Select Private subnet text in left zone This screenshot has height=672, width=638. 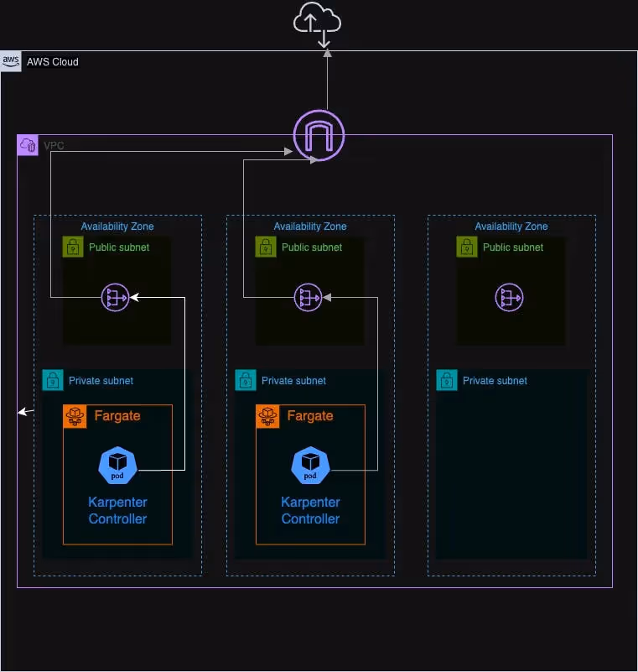coord(101,381)
